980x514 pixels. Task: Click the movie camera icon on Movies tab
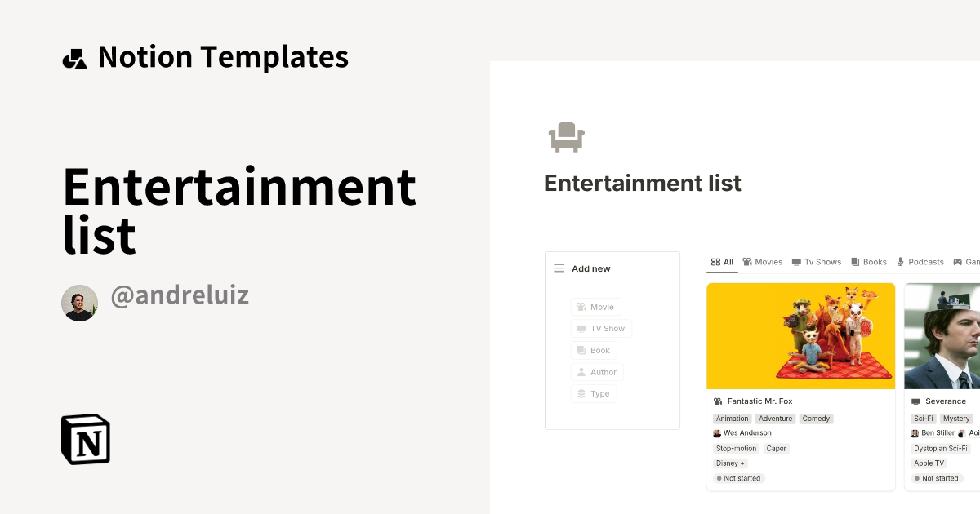(x=747, y=262)
